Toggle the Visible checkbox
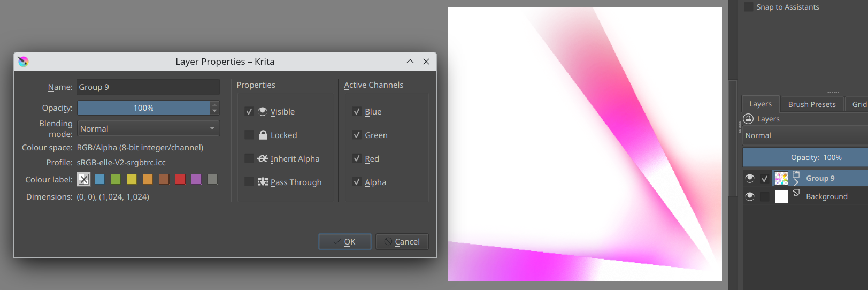 pos(249,111)
